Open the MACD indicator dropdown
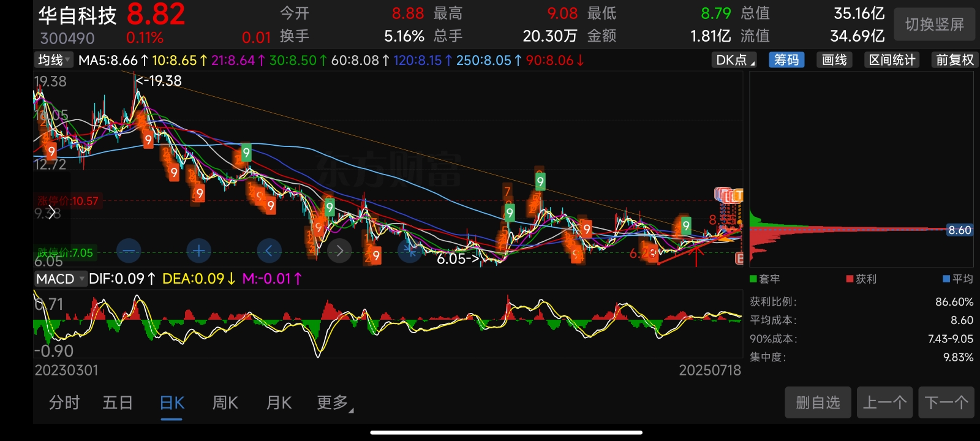This screenshot has width=980, height=441. (x=60, y=279)
